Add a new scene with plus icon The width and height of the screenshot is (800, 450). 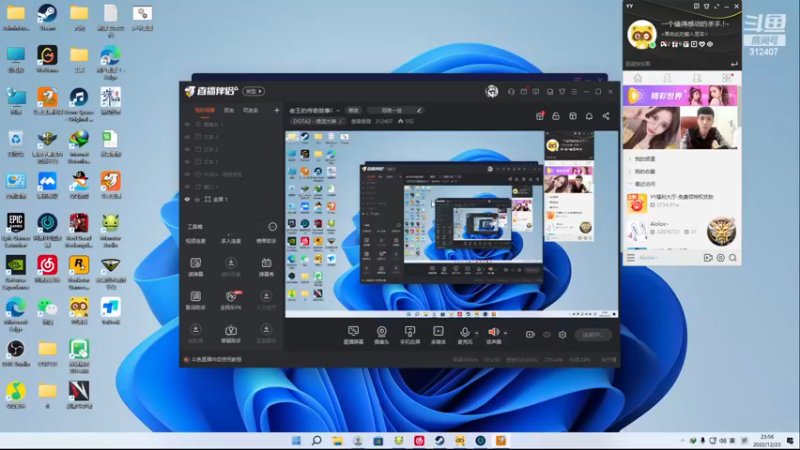(277, 110)
